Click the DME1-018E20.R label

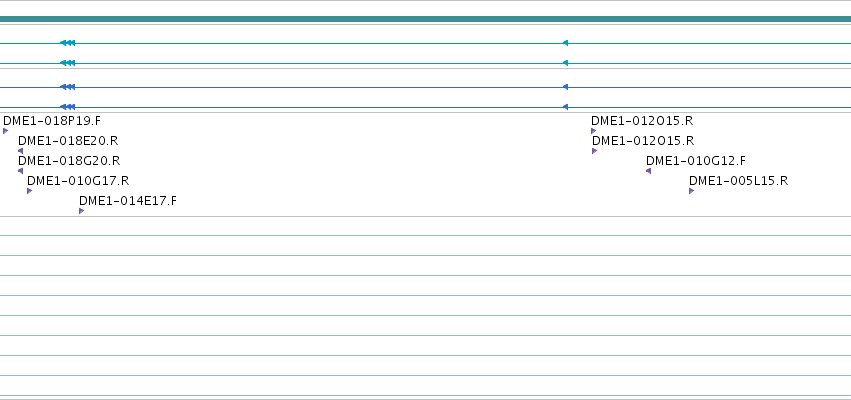pyautogui.click(x=68, y=141)
